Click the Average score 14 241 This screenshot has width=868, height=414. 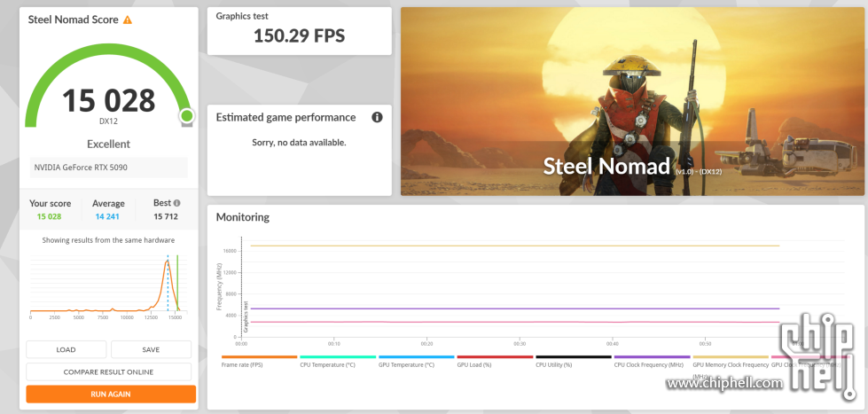(107, 216)
